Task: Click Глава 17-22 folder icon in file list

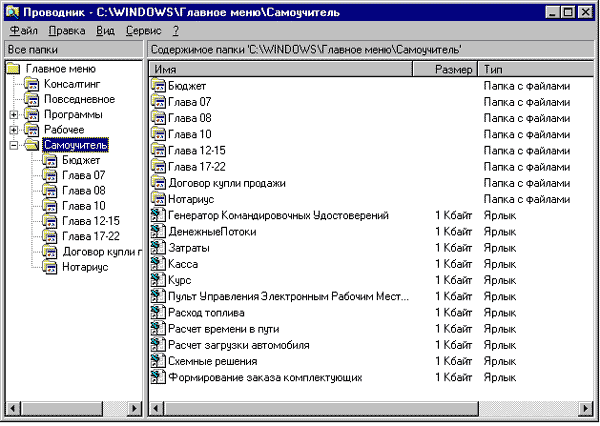Action: point(158,166)
